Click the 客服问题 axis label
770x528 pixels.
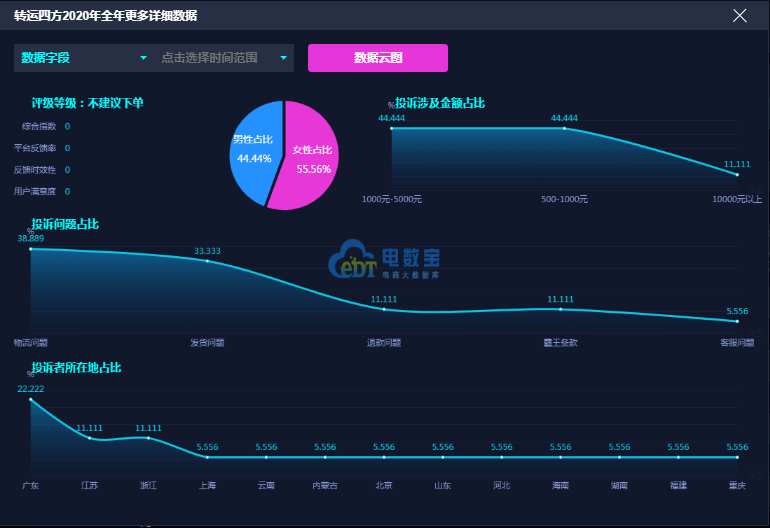point(737,342)
